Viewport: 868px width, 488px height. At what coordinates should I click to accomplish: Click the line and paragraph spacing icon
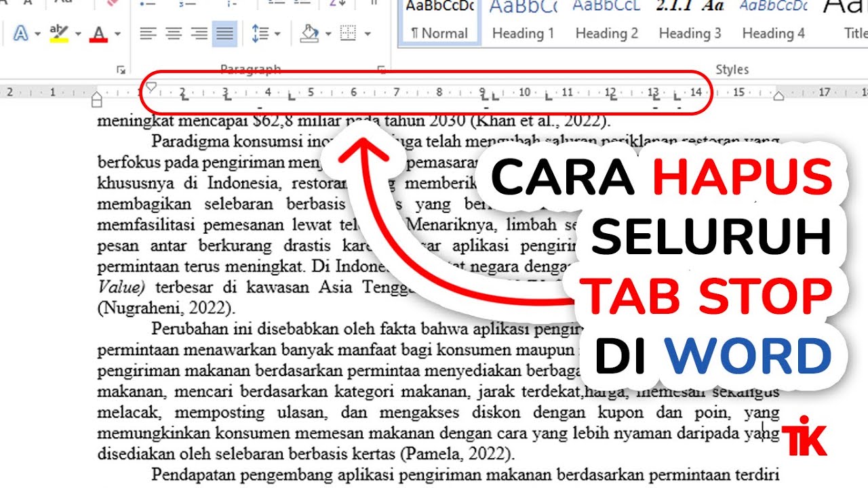click(259, 33)
